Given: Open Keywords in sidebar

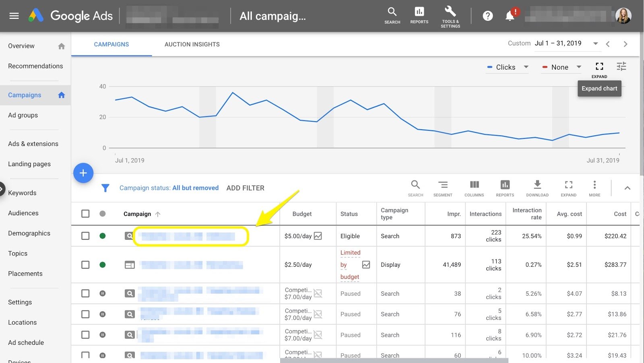Looking at the screenshot, I should (x=22, y=193).
